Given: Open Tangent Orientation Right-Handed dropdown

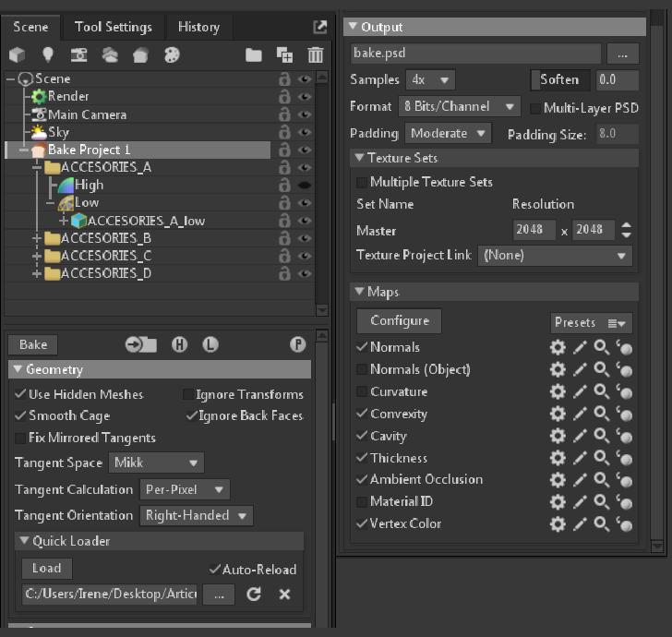Looking at the screenshot, I should (196, 515).
